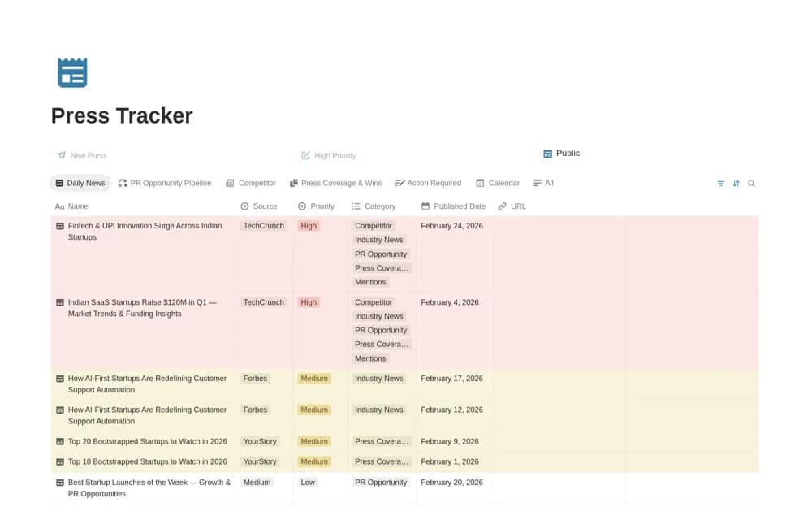Click the Name column header
This screenshot has width=812, height=507.
[71, 206]
